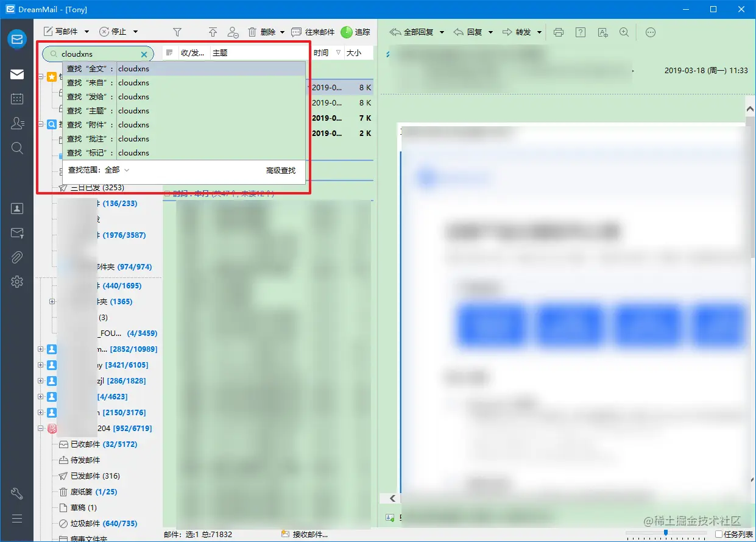Open the 停止 dropdown arrow
This screenshot has width=756, height=542.
pos(135,32)
